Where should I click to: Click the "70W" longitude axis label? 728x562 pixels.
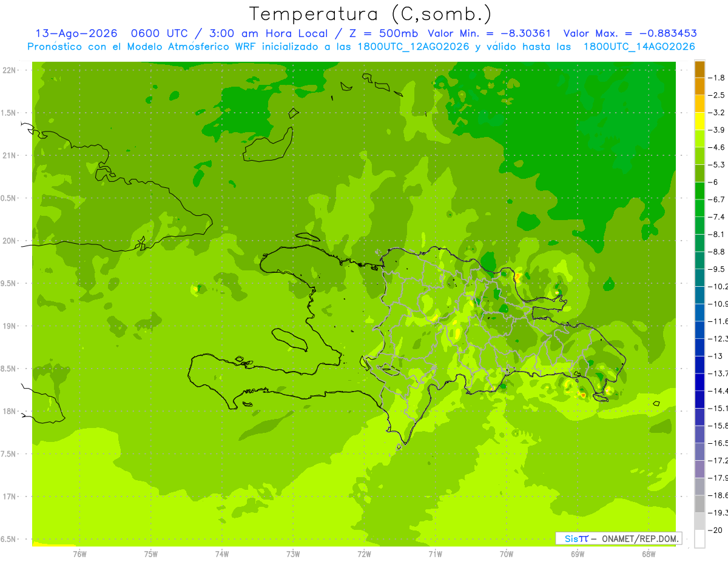(507, 554)
